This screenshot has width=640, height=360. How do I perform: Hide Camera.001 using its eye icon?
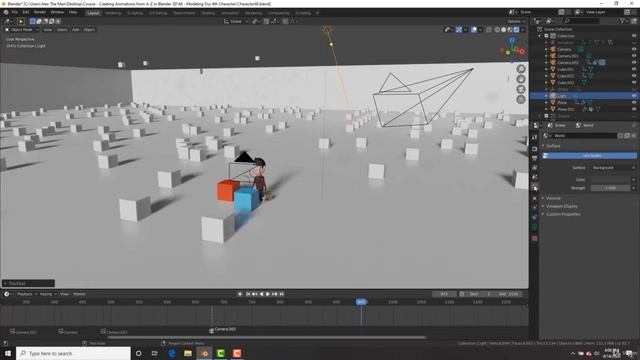(x=634, y=56)
